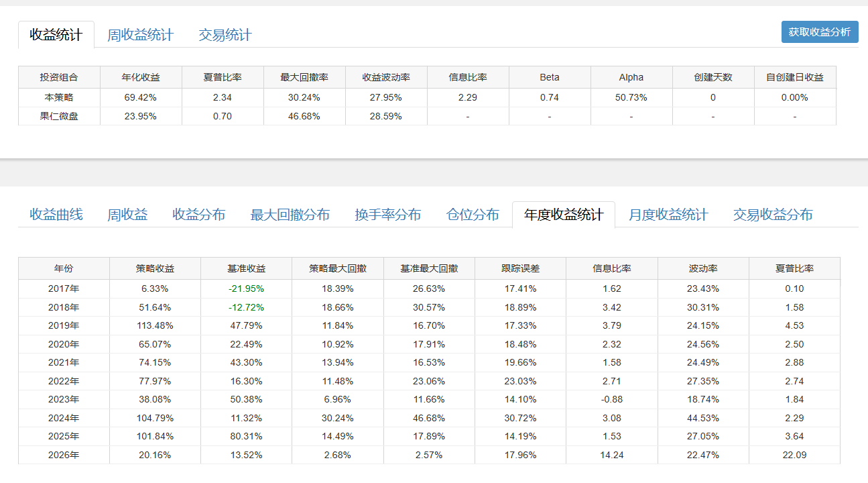Click the 2026年 row label
The height and width of the screenshot is (483, 868).
coord(64,455)
